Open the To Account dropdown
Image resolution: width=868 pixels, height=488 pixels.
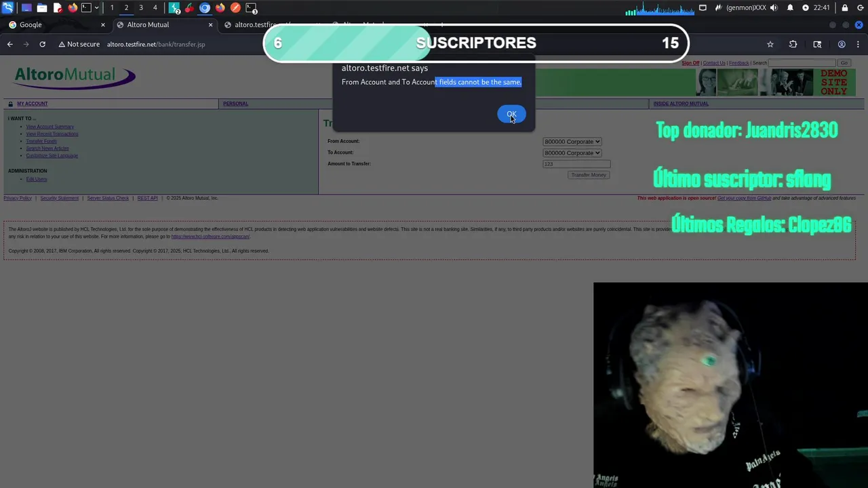click(572, 152)
